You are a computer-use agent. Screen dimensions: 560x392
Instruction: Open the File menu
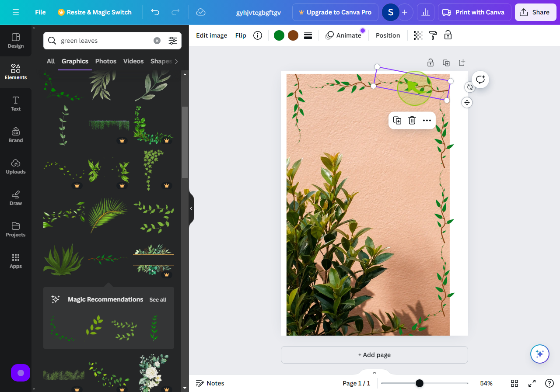pos(40,12)
